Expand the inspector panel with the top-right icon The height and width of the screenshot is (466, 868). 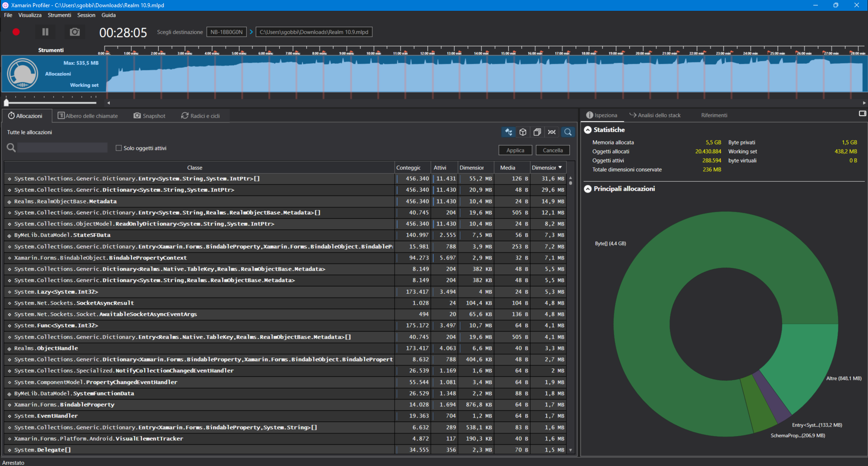pos(862,113)
